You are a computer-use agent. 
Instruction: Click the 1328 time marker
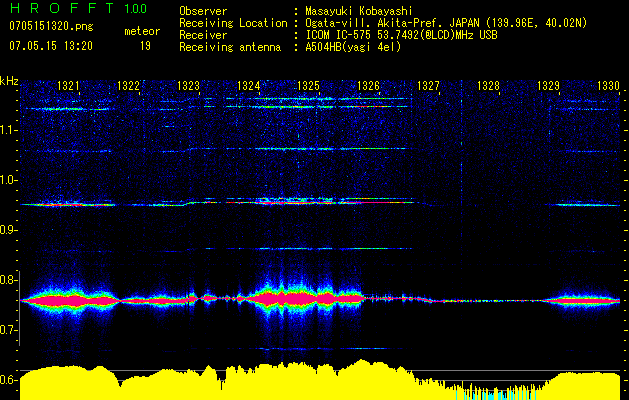[489, 85]
